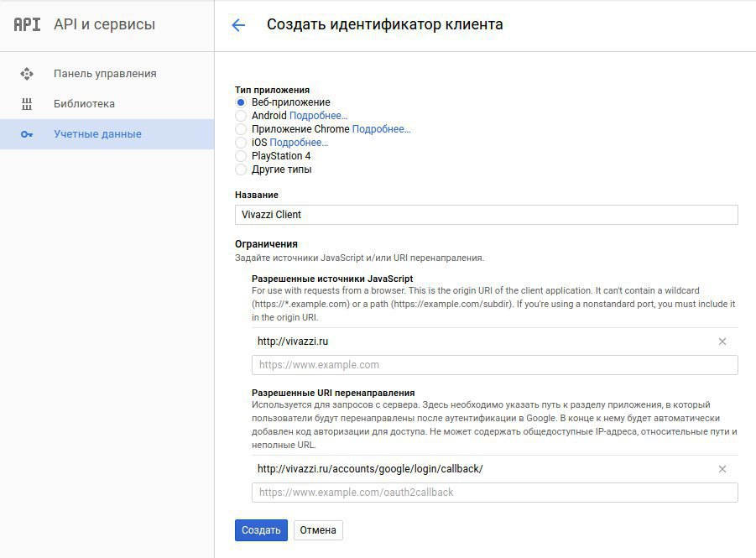Click the Библиотека library icon
The height and width of the screenshot is (558, 756).
point(27,104)
